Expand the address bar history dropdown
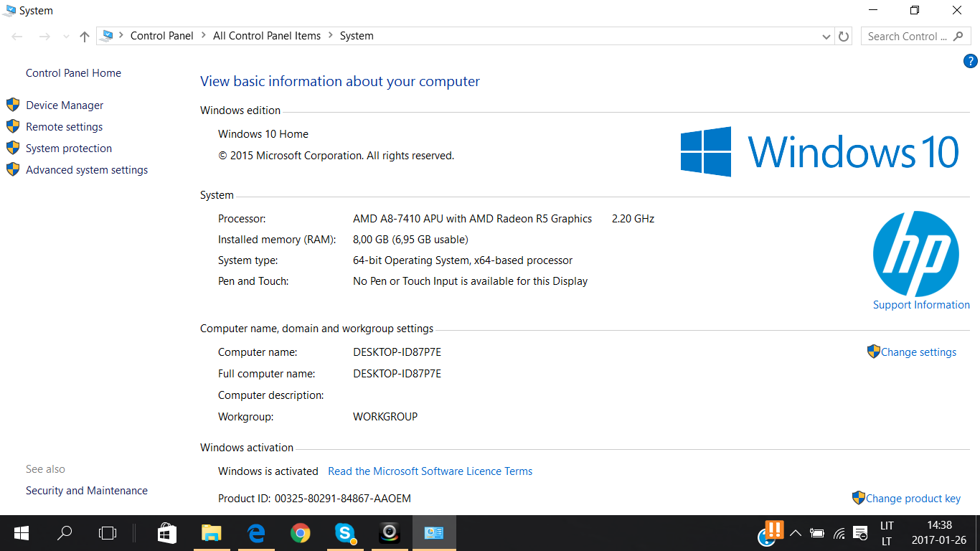The image size is (980, 551). pyautogui.click(x=826, y=37)
